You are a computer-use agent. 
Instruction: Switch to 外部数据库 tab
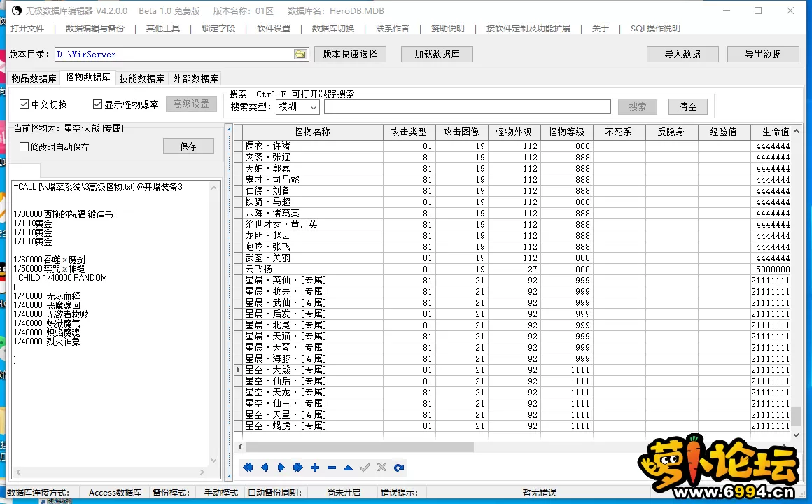[196, 78]
